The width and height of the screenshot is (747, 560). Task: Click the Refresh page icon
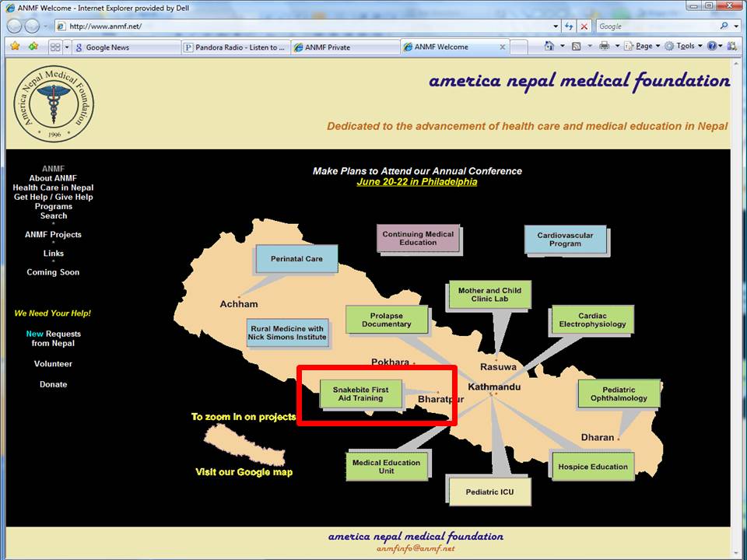coord(567,26)
